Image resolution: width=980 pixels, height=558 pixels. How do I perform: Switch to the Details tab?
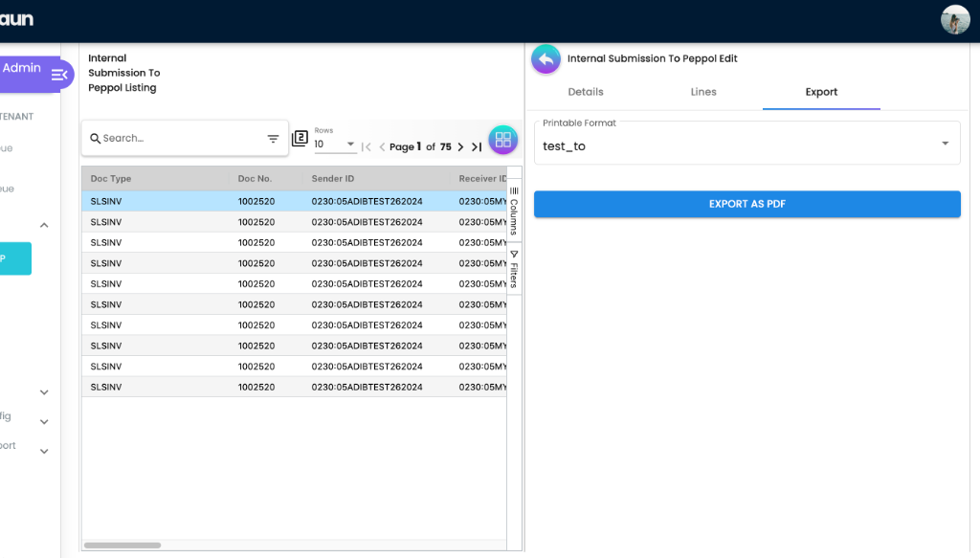585,92
